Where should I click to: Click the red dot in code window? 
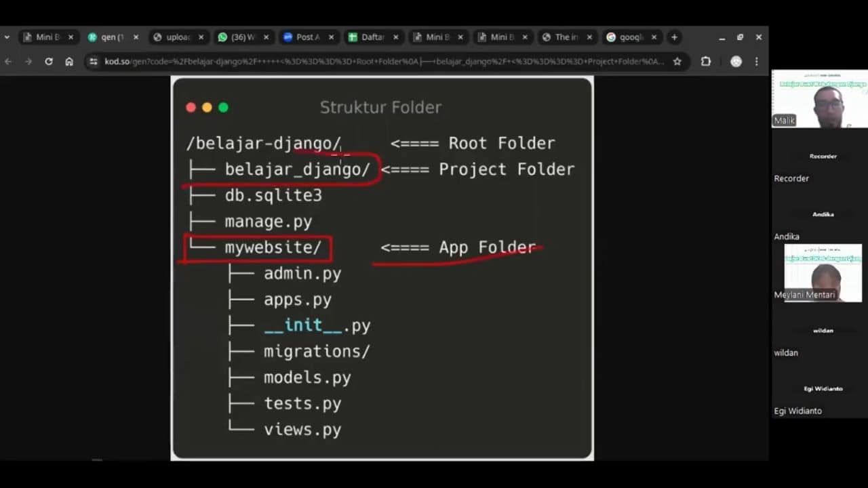coord(191,108)
